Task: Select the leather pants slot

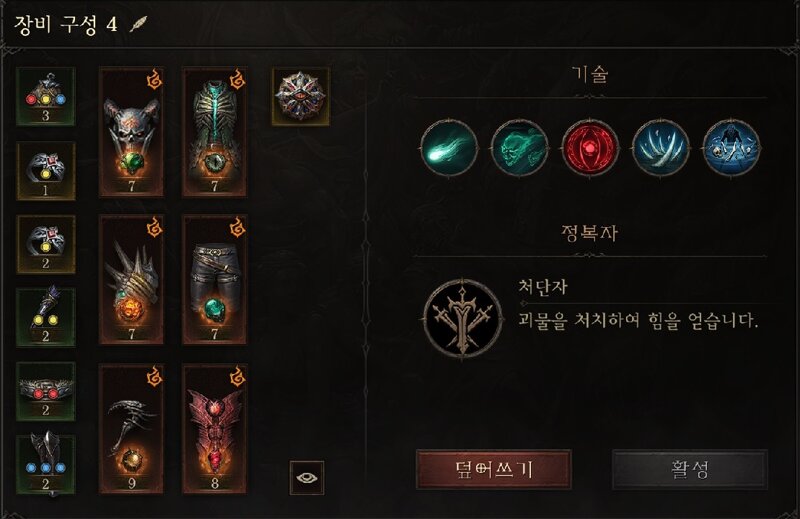Action: tap(215, 280)
